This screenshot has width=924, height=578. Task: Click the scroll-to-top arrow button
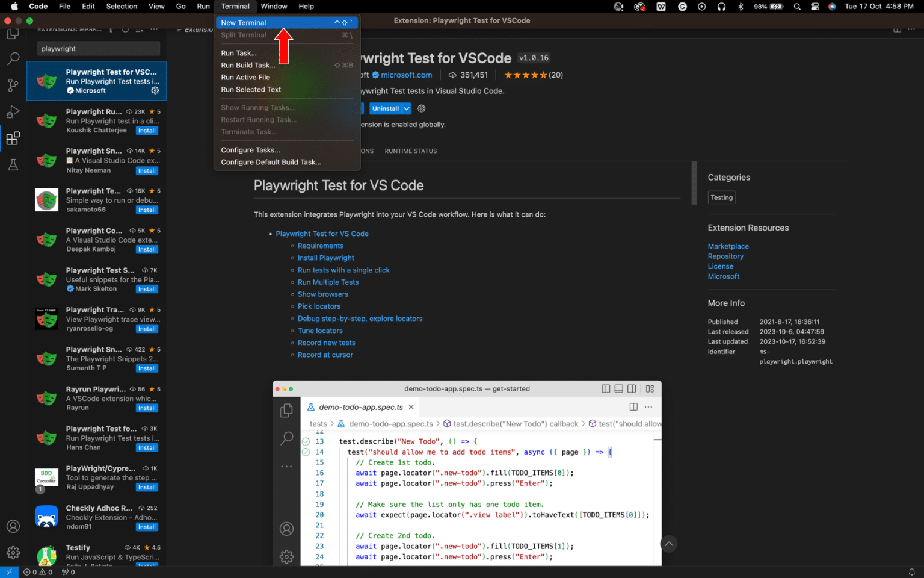(668, 544)
